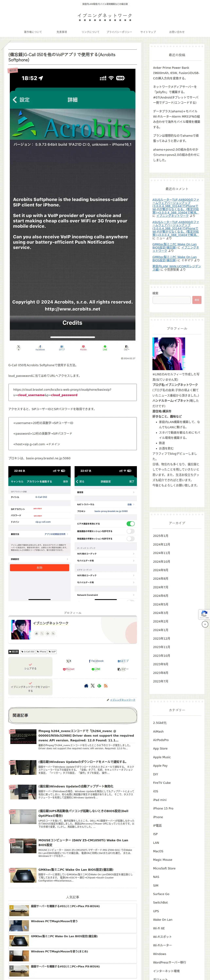Open popular article 録画サーバーを構築する#01

(x=72, y=910)
